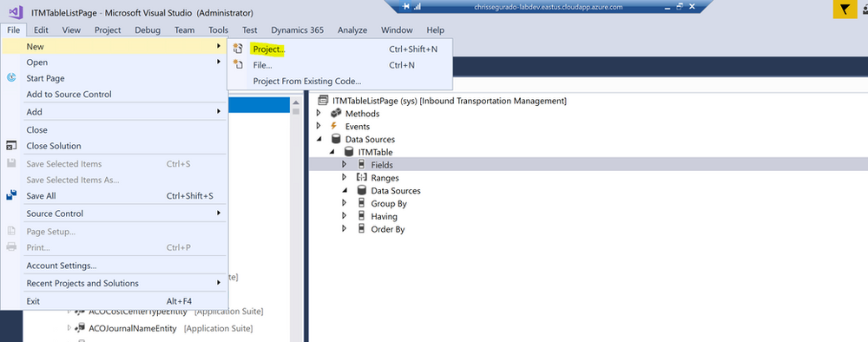The width and height of the screenshot is (868, 342).
Task: Click the left panel vertical scrollbar
Action: [x=296, y=220]
